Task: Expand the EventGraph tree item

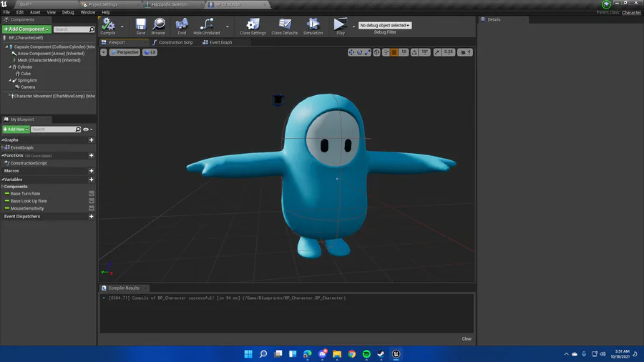Action: (x=3, y=147)
